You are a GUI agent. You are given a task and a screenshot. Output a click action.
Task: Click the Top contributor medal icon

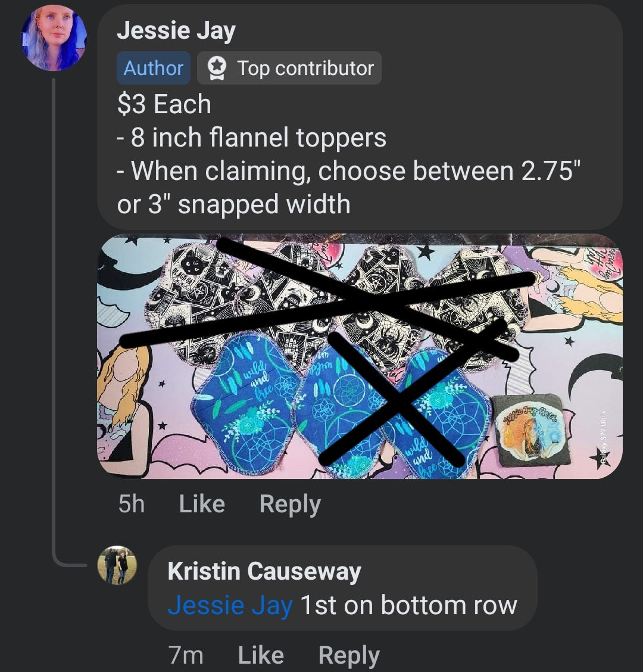click(214, 69)
